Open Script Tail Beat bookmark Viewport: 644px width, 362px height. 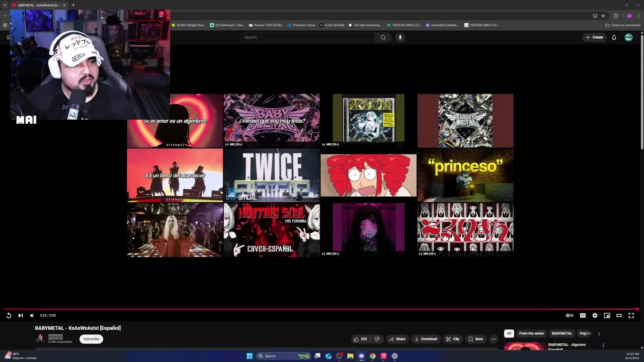point(332,25)
